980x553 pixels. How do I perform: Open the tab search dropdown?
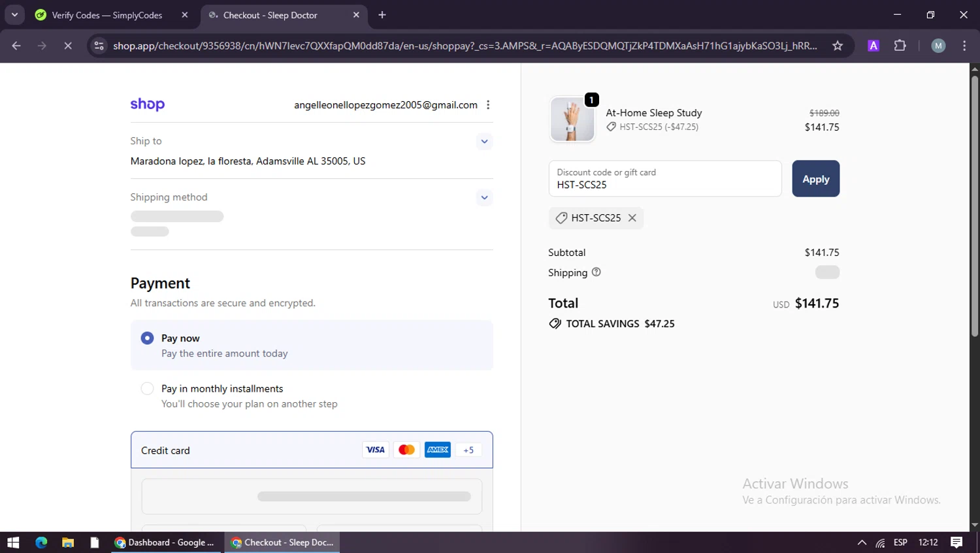[x=14, y=15]
